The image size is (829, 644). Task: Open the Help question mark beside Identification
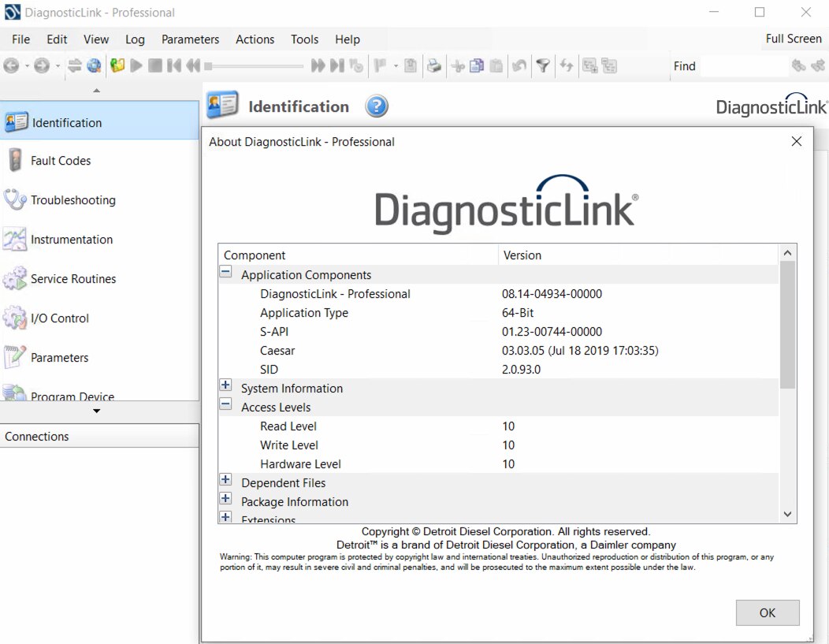click(x=376, y=106)
